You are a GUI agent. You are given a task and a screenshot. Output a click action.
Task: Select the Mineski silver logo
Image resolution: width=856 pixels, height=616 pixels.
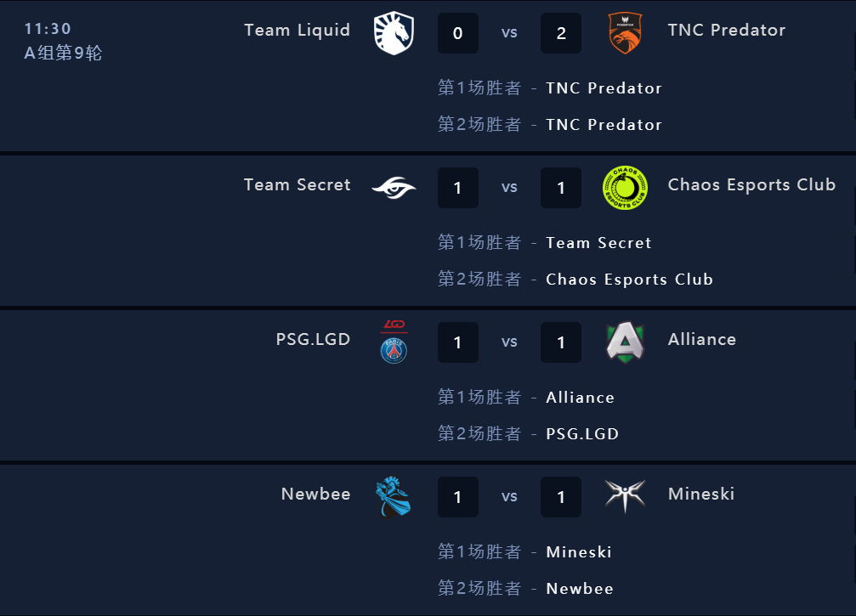point(626,497)
